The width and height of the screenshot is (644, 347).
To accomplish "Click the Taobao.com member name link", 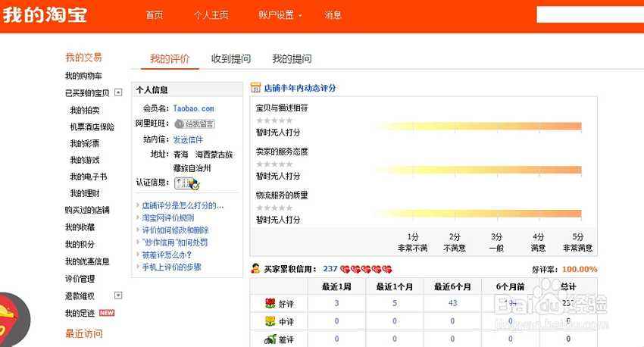I will coord(193,108).
